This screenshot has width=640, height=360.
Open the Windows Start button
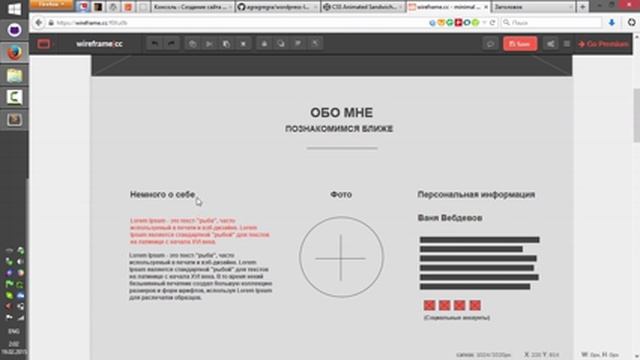click(x=14, y=9)
